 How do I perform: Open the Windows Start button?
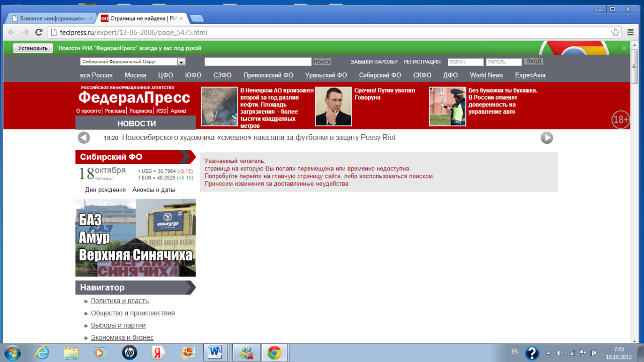pos(12,352)
